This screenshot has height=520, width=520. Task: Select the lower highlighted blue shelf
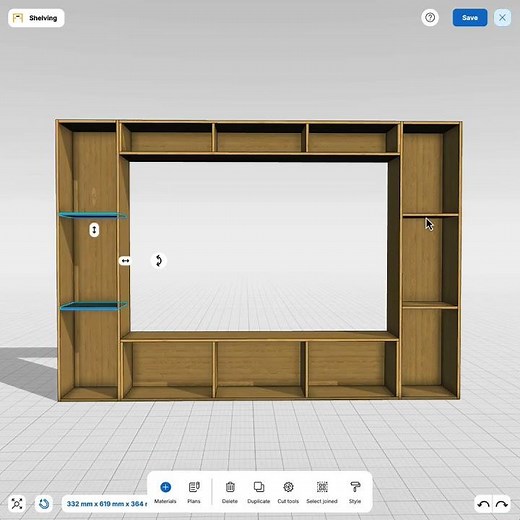click(x=94, y=306)
